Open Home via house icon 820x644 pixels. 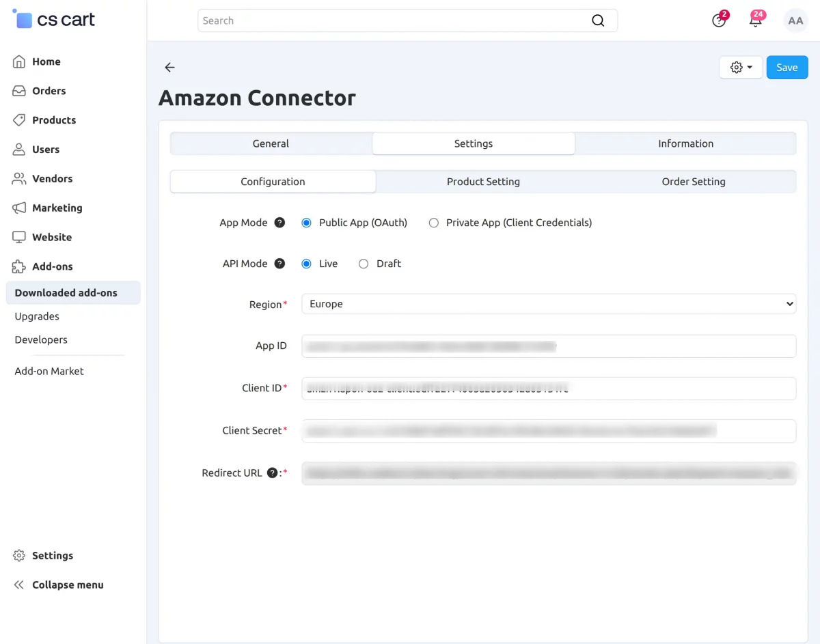click(x=19, y=61)
